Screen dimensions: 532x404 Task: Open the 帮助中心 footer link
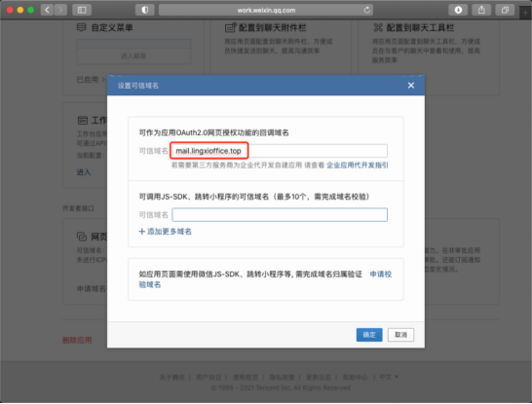coord(355,377)
